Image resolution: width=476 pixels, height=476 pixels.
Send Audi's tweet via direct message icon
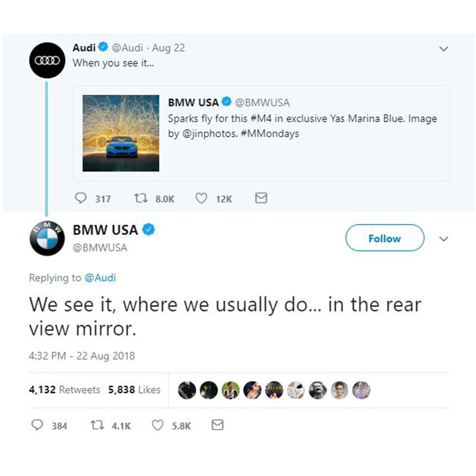point(261,198)
